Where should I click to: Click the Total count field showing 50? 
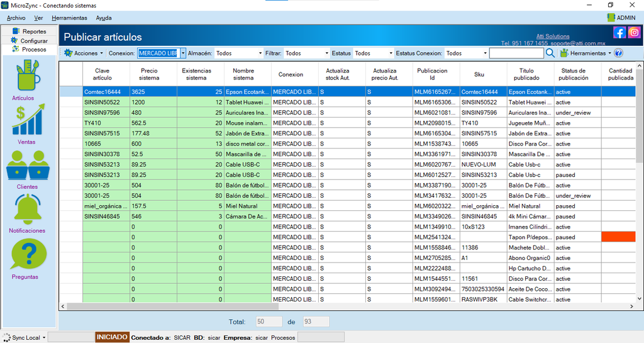(269, 322)
